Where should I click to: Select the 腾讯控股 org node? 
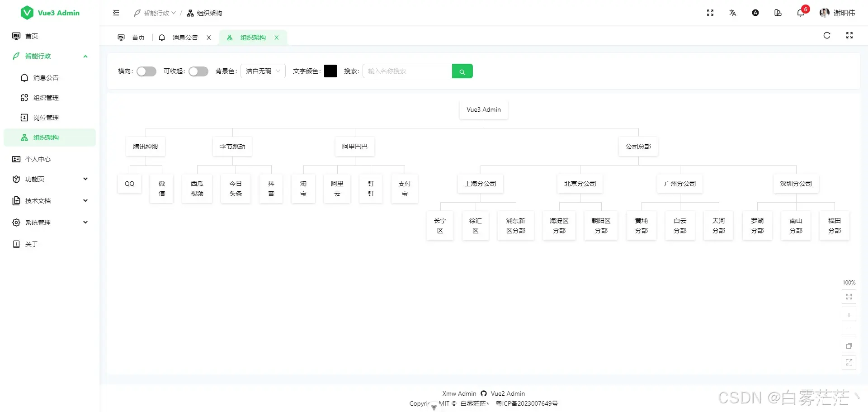click(x=146, y=147)
